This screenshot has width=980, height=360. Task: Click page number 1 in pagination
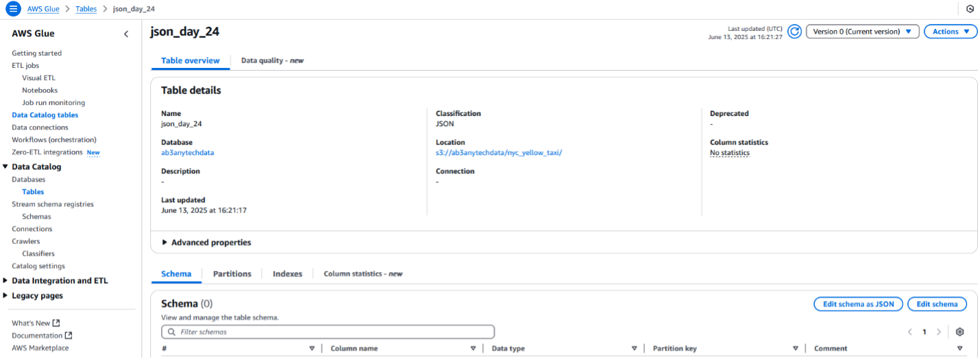(924, 332)
